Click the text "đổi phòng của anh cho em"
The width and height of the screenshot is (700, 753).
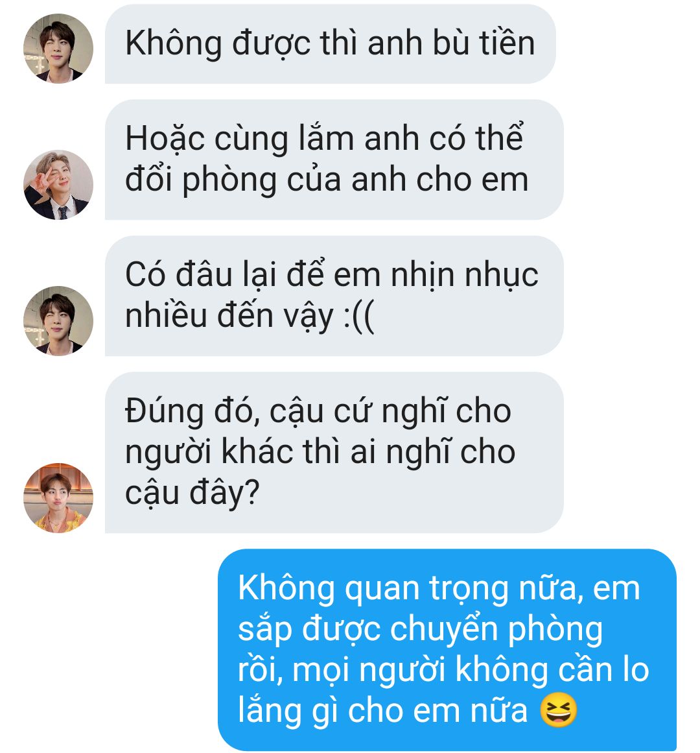tap(327, 180)
